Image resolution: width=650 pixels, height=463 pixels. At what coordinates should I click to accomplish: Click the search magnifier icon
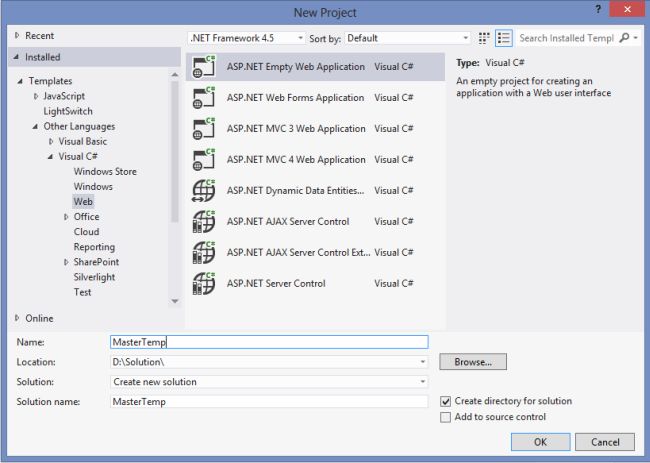point(624,38)
